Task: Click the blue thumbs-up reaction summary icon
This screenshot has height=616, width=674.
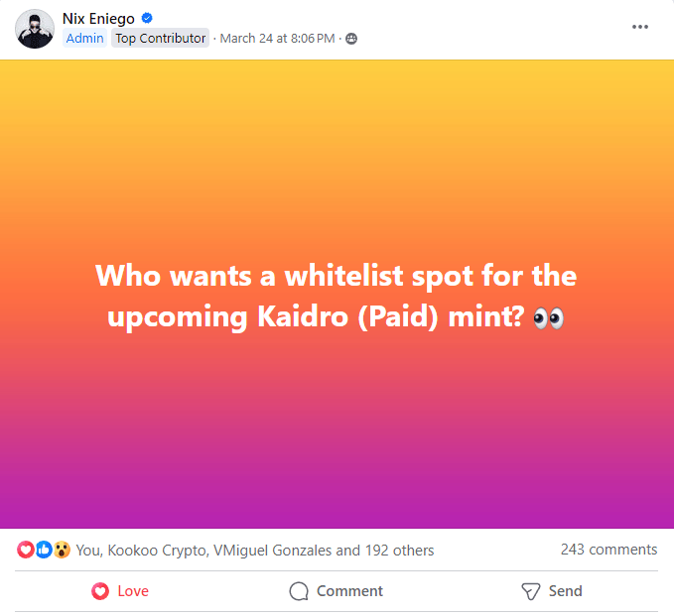Action: [44, 550]
